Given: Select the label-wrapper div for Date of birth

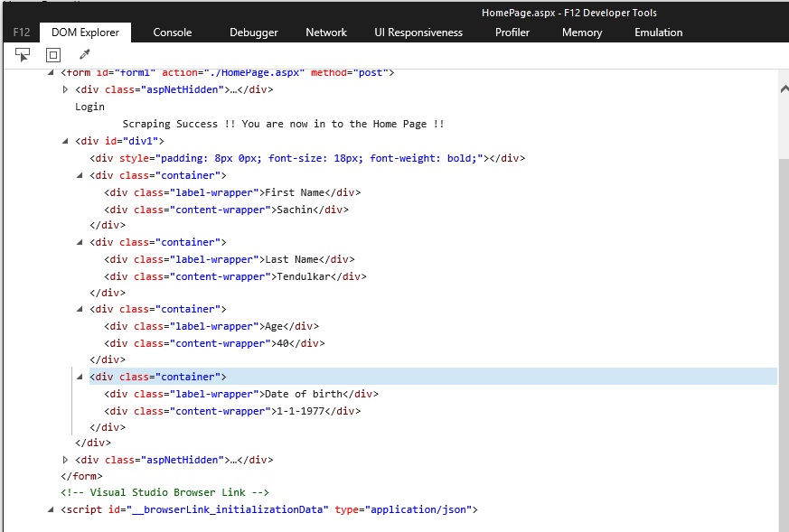Looking at the screenshot, I should tap(241, 394).
